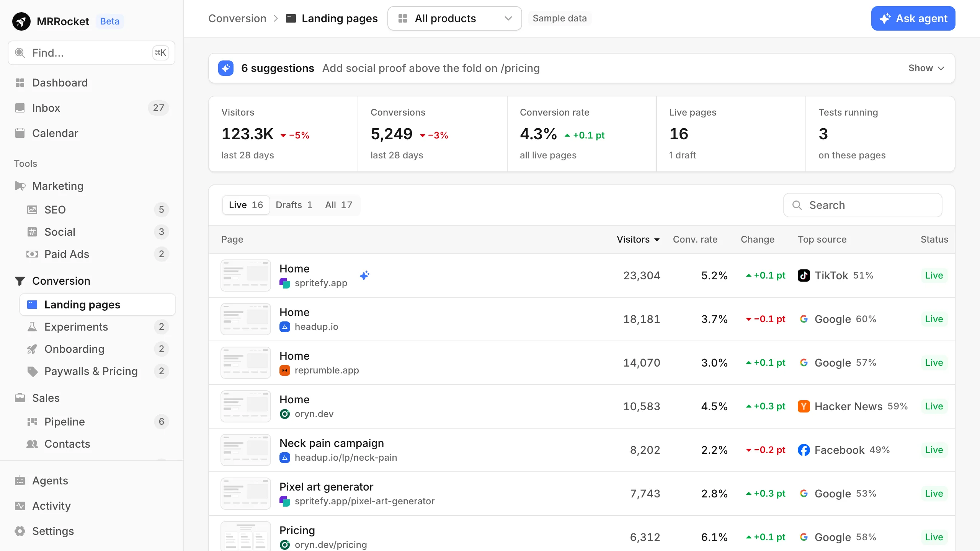Open Experiments flask item
980x551 pixels.
98,327
